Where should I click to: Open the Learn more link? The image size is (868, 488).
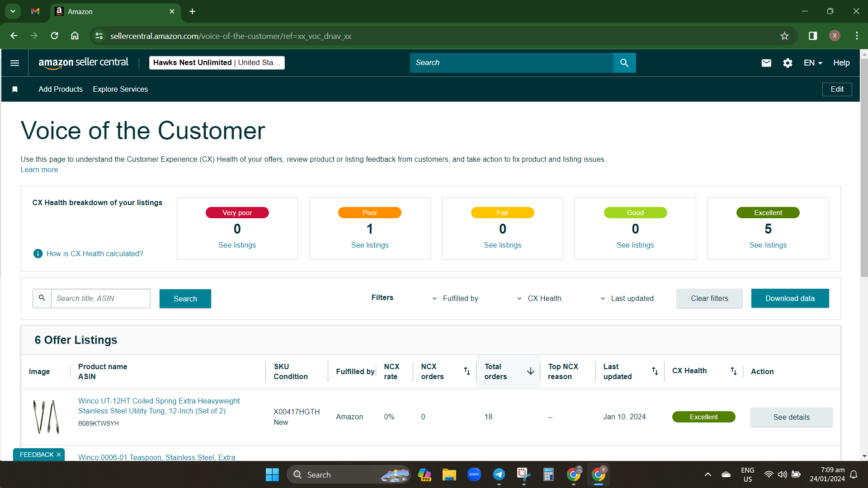(x=39, y=170)
